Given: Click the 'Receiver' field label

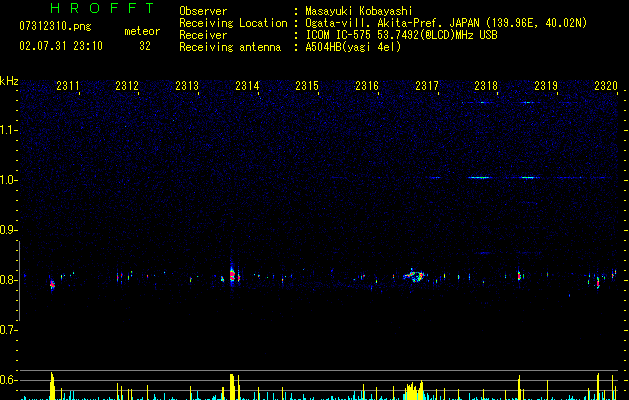Looking at the screenshot, I should click(203, 35).
